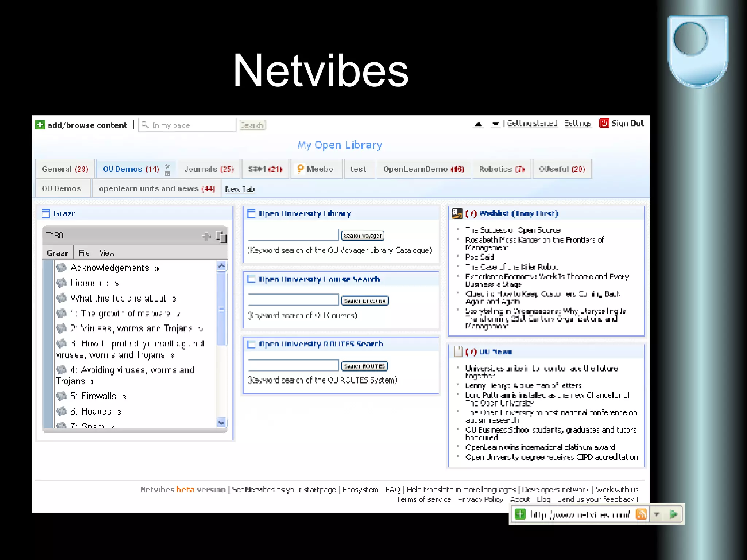747x560 pixels.
Task: Click icon beside '5: Firewalls' item
Action: [62, 396]
